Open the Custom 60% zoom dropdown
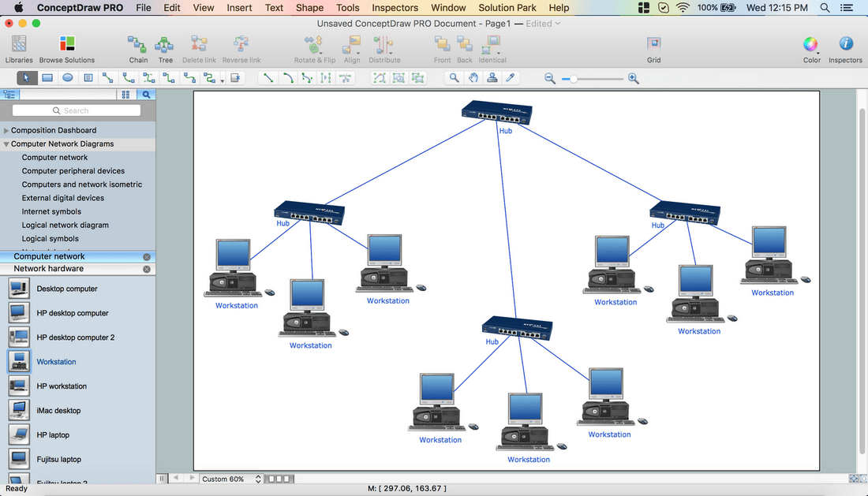The height and width of the screenshot is (496, 868). [231, 479]
